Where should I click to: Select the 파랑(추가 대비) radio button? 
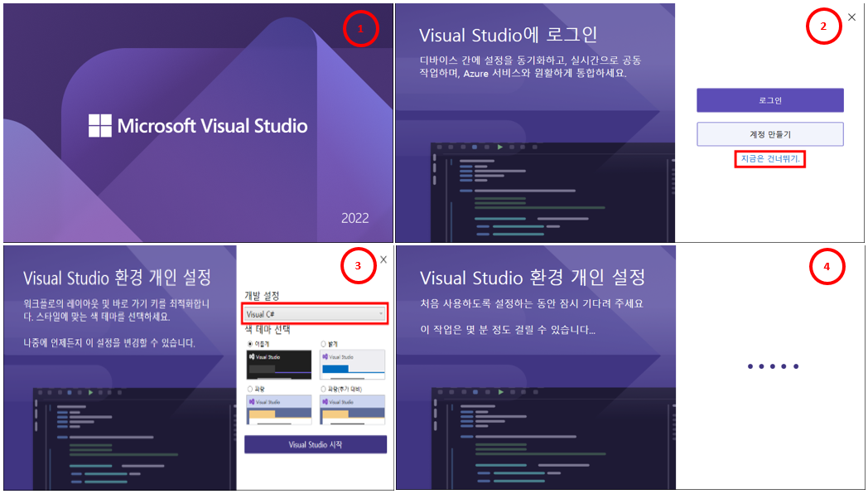tap(323, 389)
